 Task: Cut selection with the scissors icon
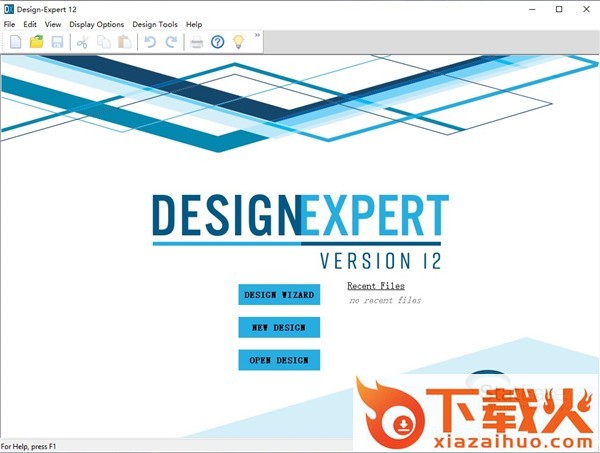[82, 42]
